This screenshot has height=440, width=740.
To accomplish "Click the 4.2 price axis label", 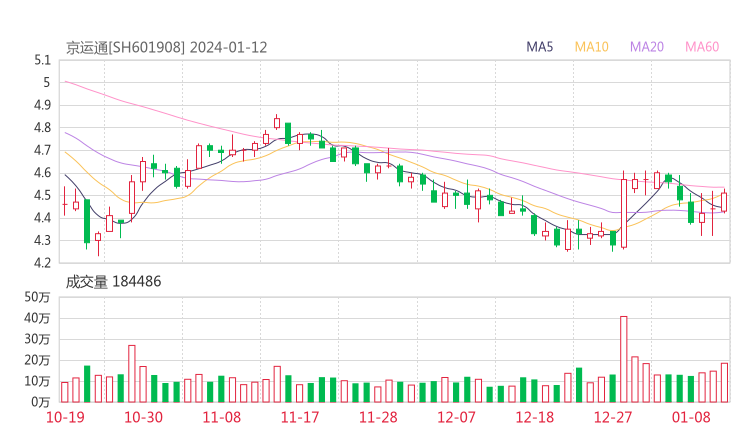I will pyautogui.click(x=42, y=262).
